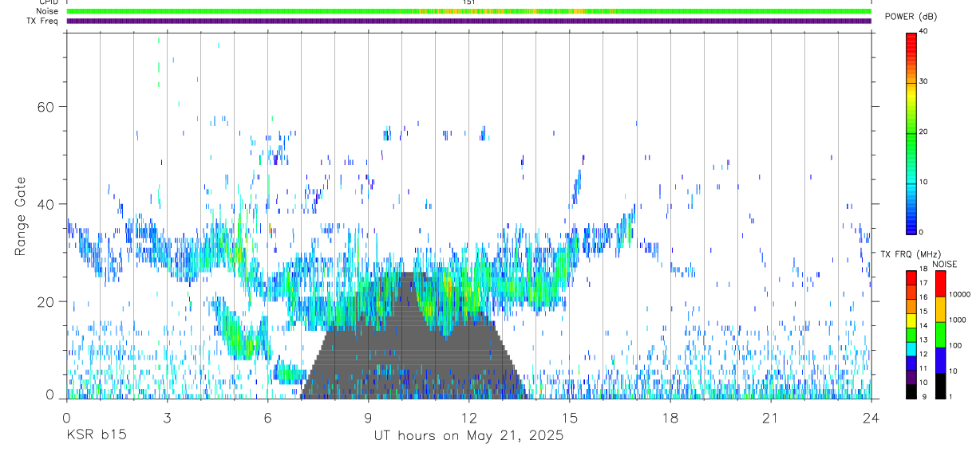Click the 10000 tick on the NOISE scale

coord(959,294)
